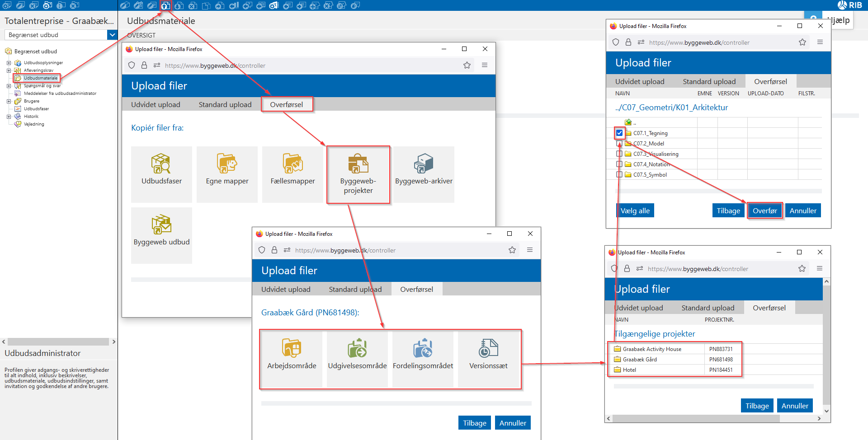The height and width of the screenshot is (440, 868).
Task: Check C07.3_Visualisering checkbox
Action: (619, 154)
